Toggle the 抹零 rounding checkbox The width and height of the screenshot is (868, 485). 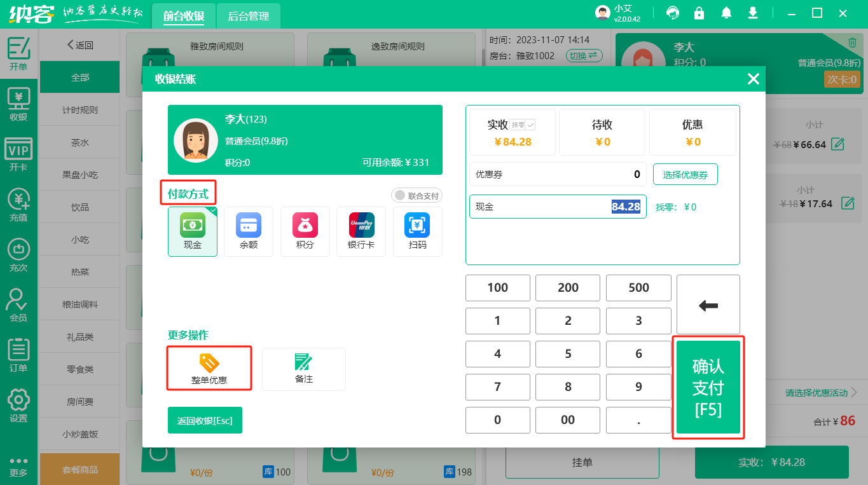pyautogui.click(x=530, y=125)
